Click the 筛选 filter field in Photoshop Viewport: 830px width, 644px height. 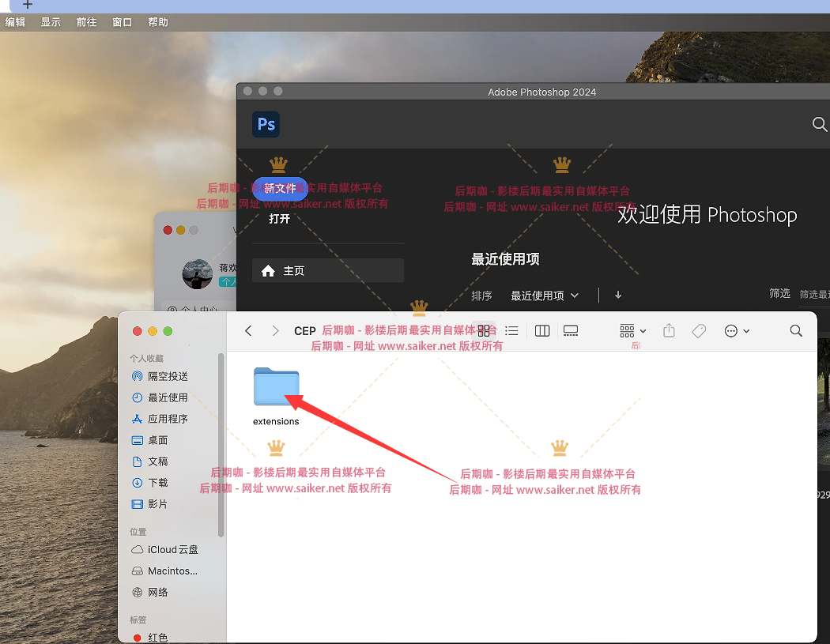tap(813, 294)
